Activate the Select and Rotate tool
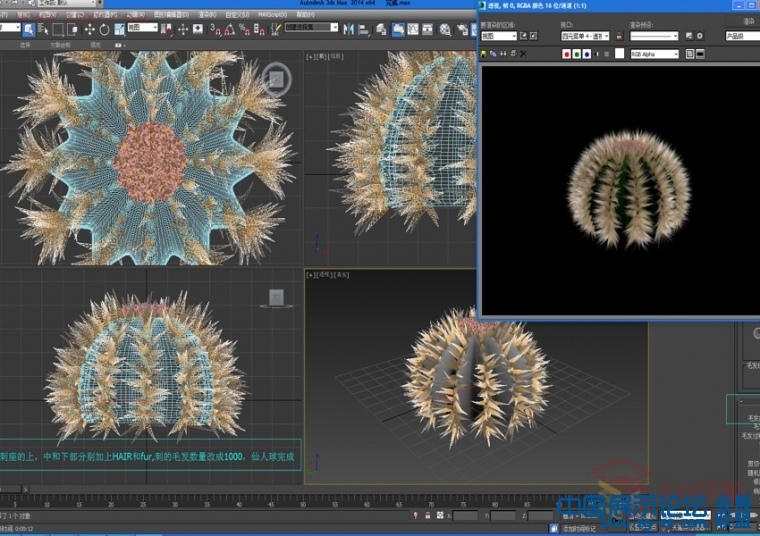The width and height of the screenshot is (760, 536). 104,30
